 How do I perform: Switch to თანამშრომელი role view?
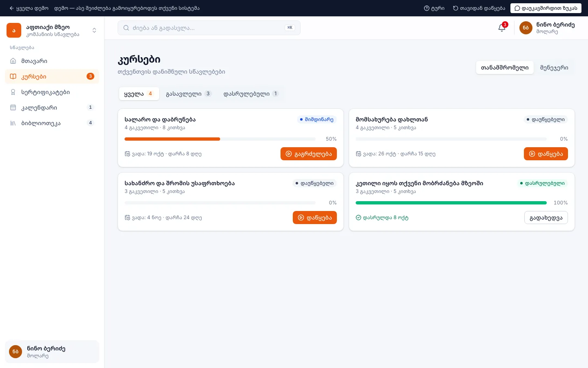505,67
